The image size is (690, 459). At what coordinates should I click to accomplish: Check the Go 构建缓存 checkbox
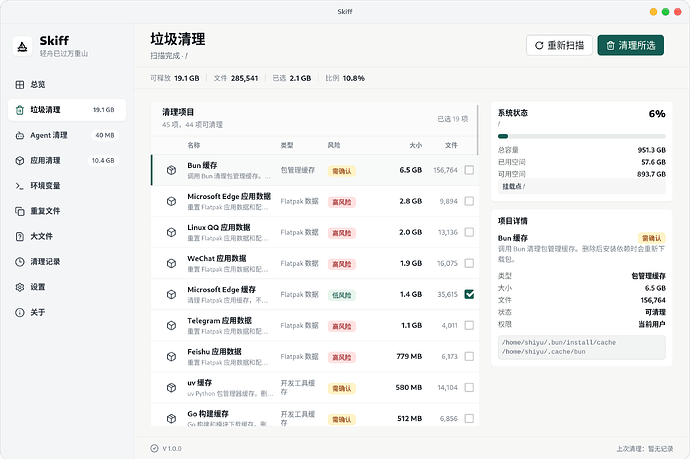coord(469,419)
